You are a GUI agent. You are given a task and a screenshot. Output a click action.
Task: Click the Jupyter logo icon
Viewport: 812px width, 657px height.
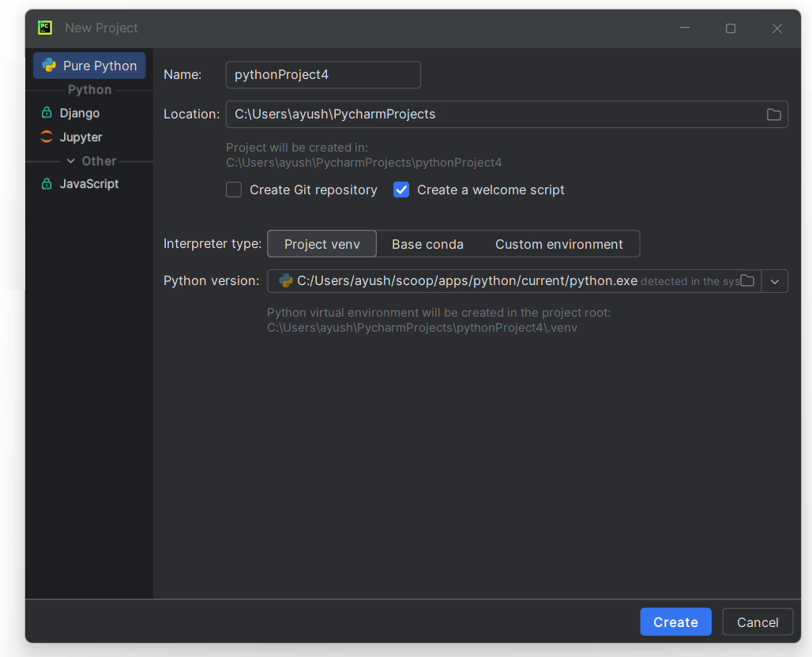[47, 137]
